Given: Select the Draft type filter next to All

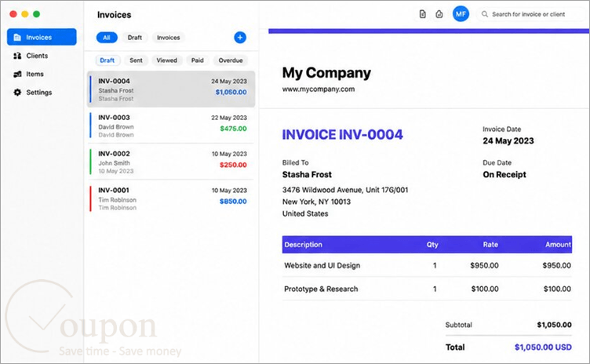Looking at the screenshot, I should pos(135,38).
